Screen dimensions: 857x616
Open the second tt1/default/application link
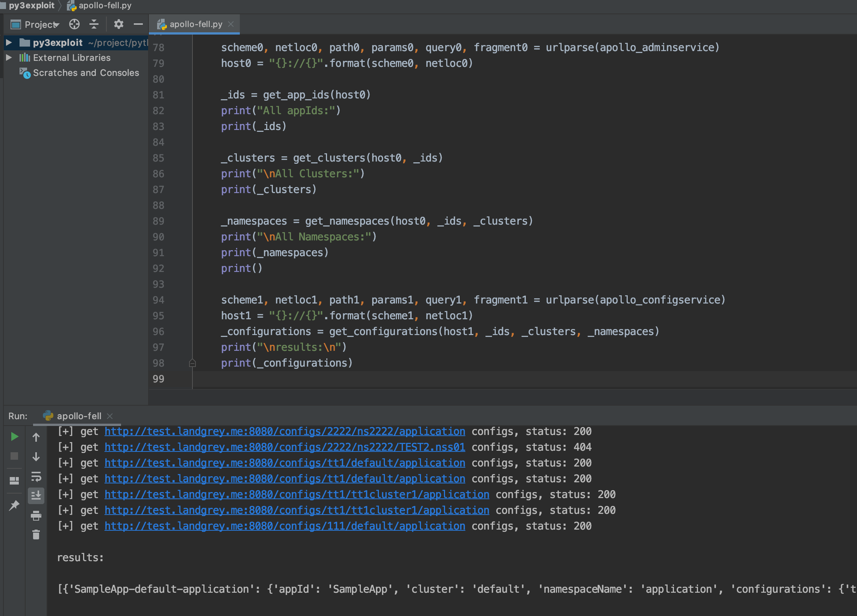(285, 479)
